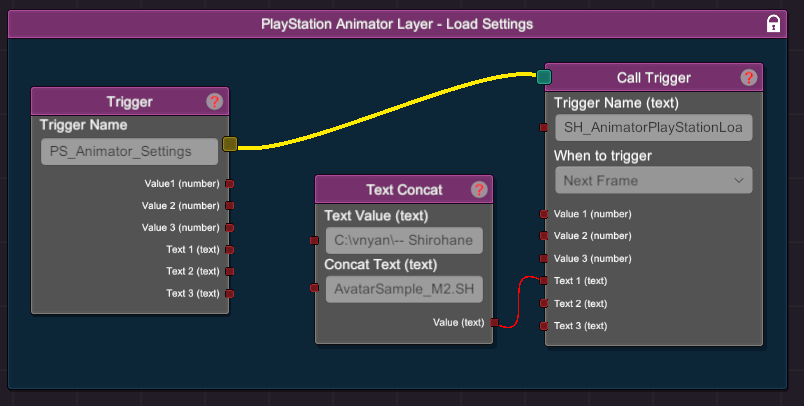Click the 'When to trigger' label
804x406 pixels.
coord(602,156)
